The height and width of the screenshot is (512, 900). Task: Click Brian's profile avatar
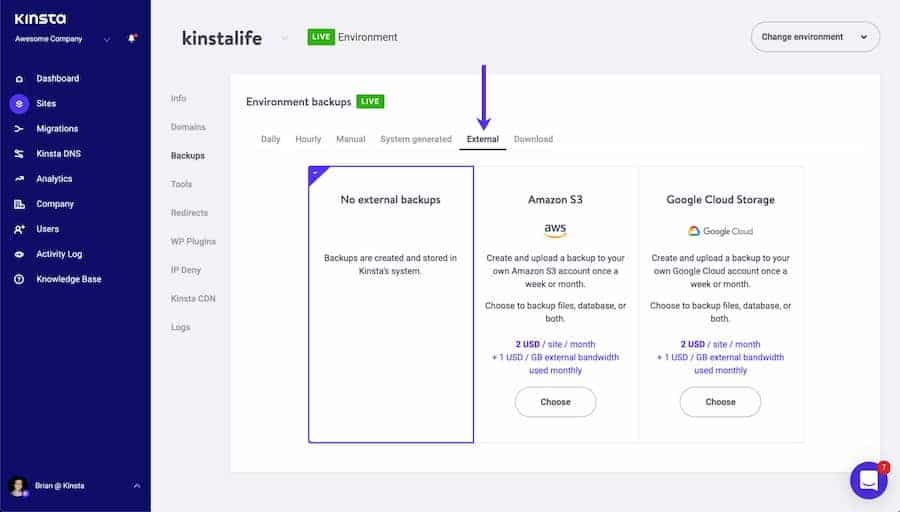(18, 486)
